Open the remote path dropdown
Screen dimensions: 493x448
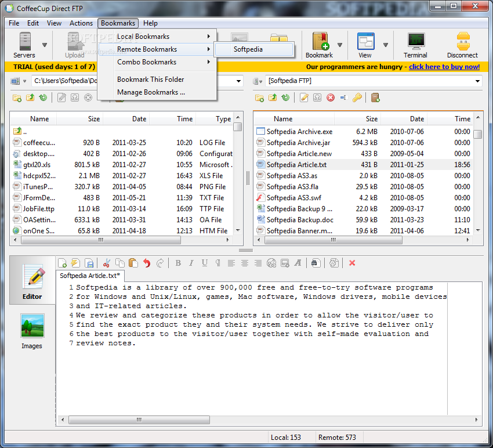477,81
